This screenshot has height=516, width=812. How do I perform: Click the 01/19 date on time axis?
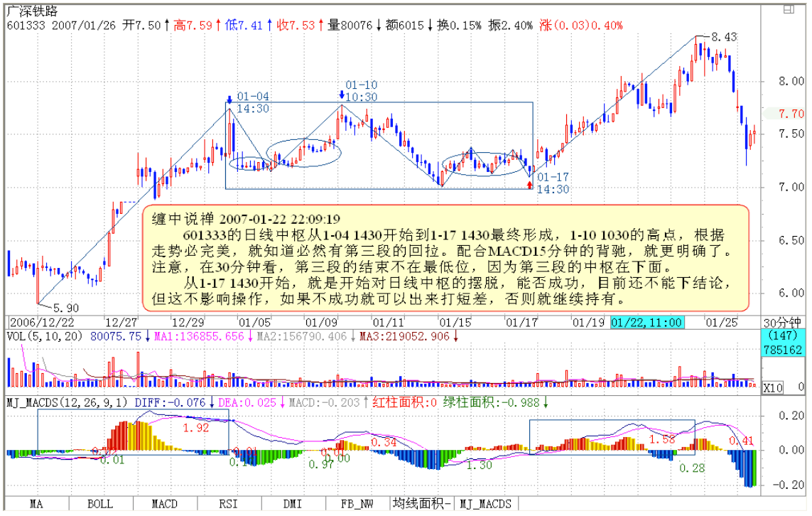(588, 323)
